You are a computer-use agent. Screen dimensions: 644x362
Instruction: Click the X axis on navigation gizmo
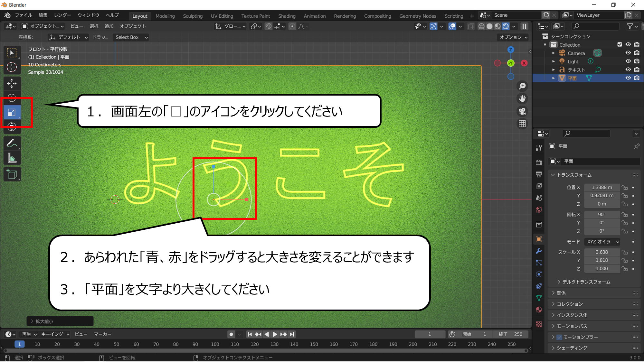[x=524, y=63]
